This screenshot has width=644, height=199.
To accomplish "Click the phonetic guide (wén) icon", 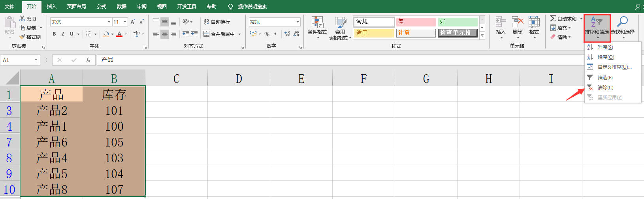I will pos(136,34).
